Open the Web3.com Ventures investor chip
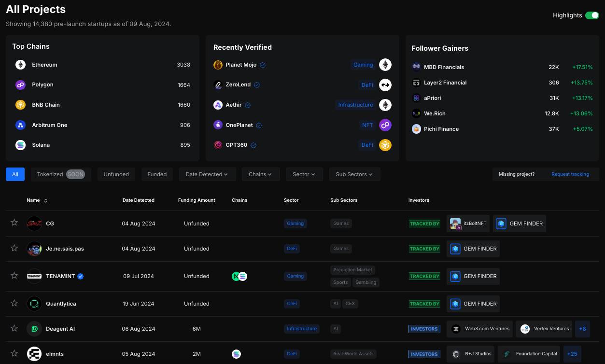This screenshot has width=605, height=364. click(x=480, y=329)
